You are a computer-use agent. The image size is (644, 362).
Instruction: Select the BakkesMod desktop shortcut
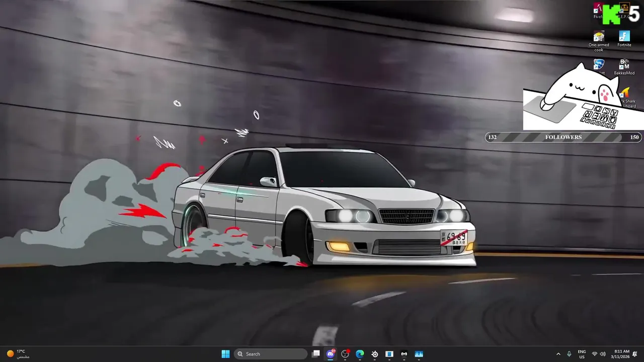point(624,67)
